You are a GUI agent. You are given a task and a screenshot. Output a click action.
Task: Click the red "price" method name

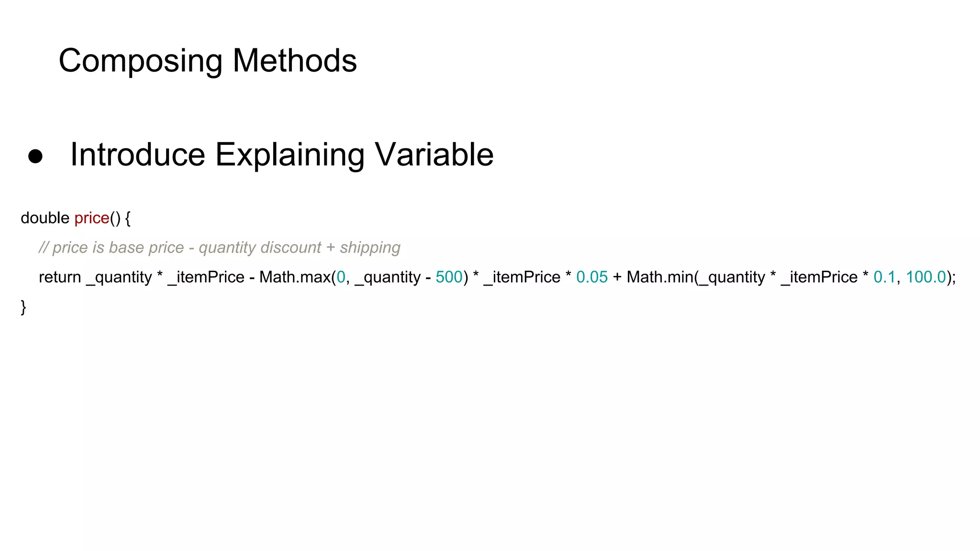tap(92, 218)
